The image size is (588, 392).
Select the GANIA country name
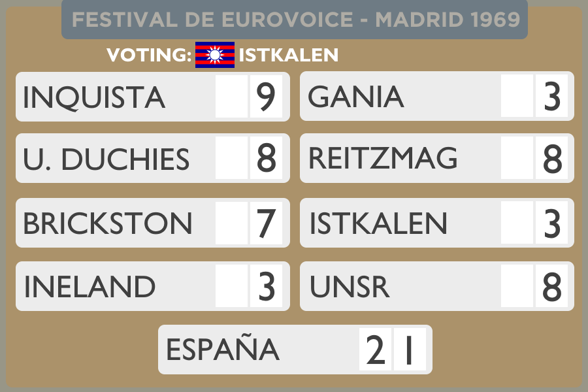(356, 97)
